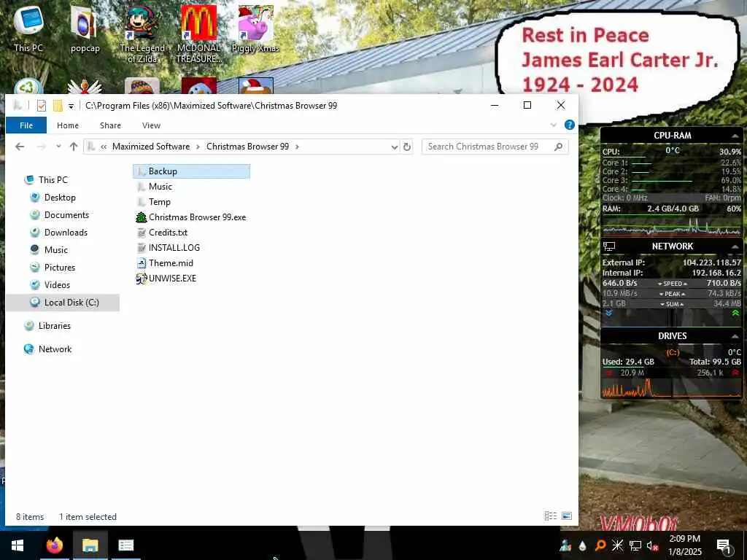Expand the ribbon with the chevron
The width and height of the screenshot is (747, 560).
(x=554, y=125)
